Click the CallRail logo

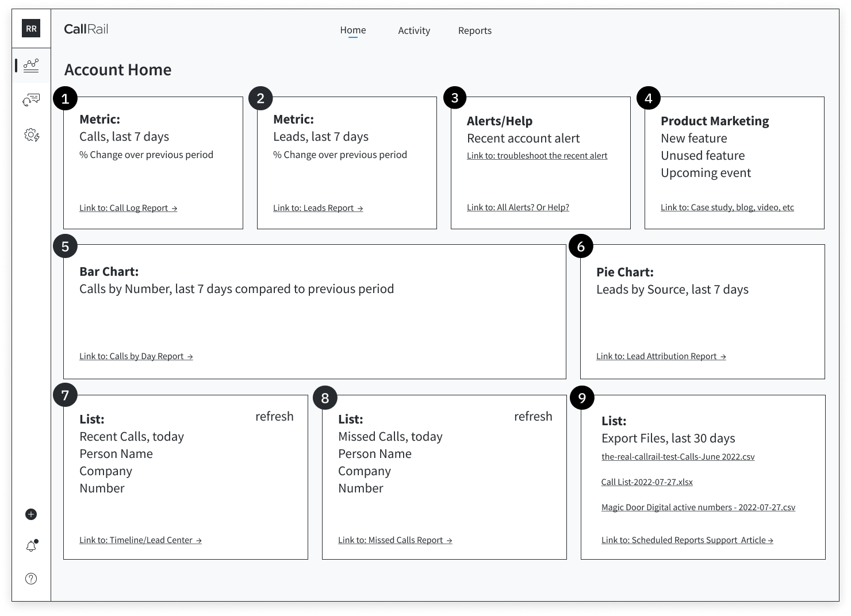pyautogui.click(x=86, y=29)
